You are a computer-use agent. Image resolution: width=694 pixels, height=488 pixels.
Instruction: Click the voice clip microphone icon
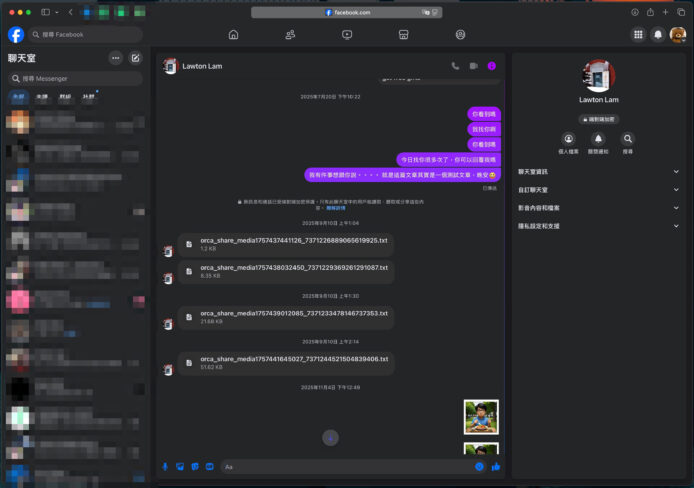(x=165, y=466)
